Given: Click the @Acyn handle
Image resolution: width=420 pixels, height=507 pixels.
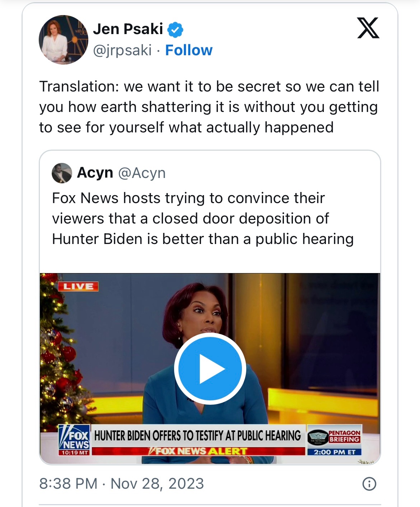Looking at the screenshot, I should [142, 173].
